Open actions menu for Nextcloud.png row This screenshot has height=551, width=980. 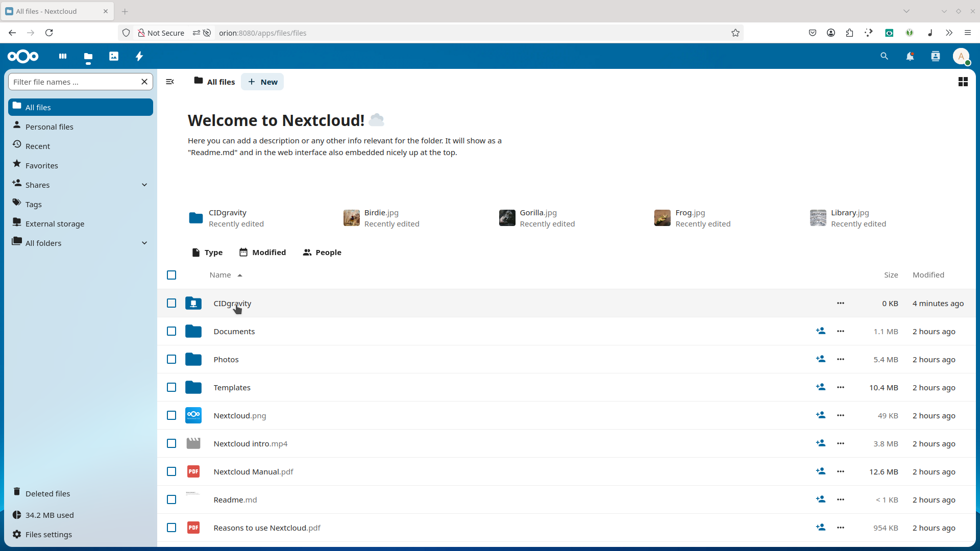841,415
